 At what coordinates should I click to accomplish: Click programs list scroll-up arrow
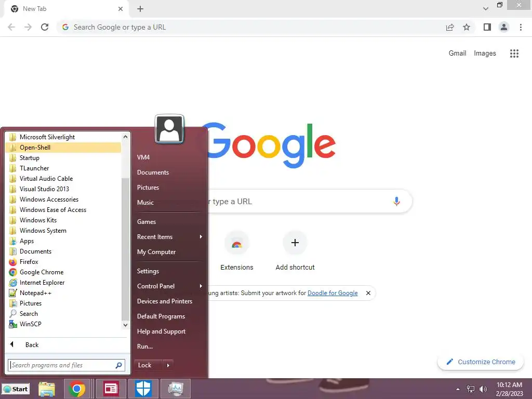[125, 137]
